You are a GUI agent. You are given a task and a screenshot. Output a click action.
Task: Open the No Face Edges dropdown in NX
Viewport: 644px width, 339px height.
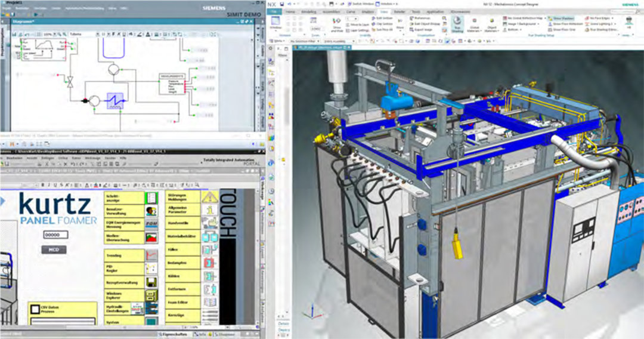point(599,19)
